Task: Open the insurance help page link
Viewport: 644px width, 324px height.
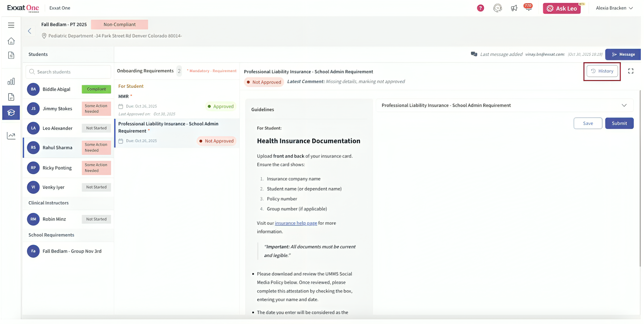Action: (296, 223)
